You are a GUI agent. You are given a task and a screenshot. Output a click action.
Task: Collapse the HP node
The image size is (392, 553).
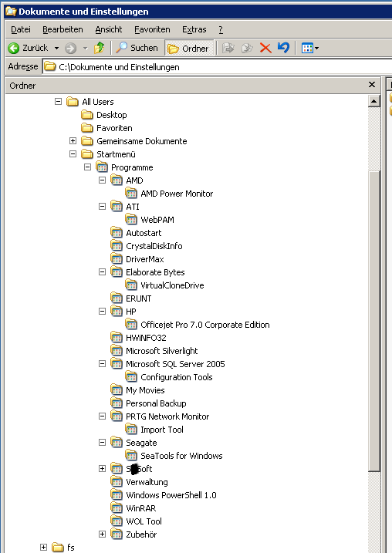tap(102, 311)
